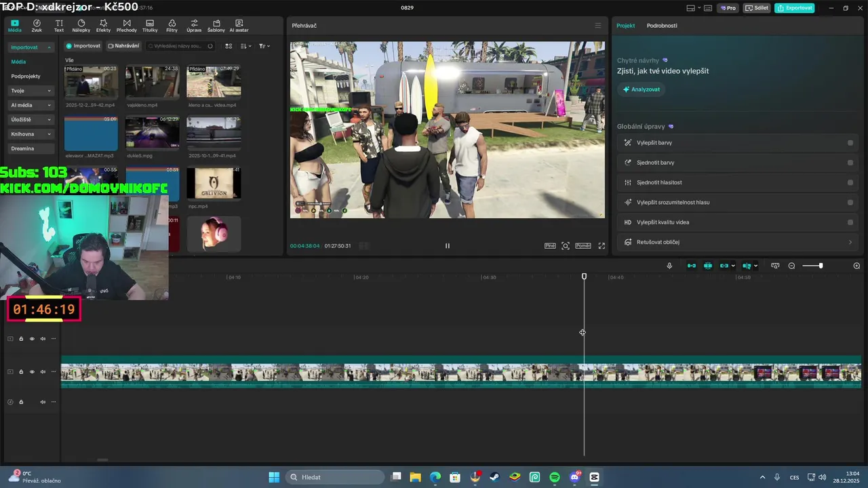Click the preview axis icon beside zoom out
The image size is (868, 488).
point(775,266)
